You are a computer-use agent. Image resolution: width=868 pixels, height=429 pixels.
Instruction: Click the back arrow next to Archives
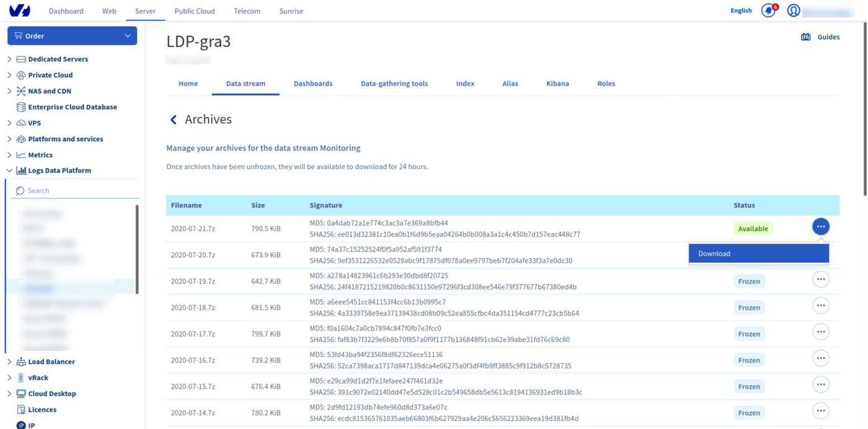coord(173,119)
